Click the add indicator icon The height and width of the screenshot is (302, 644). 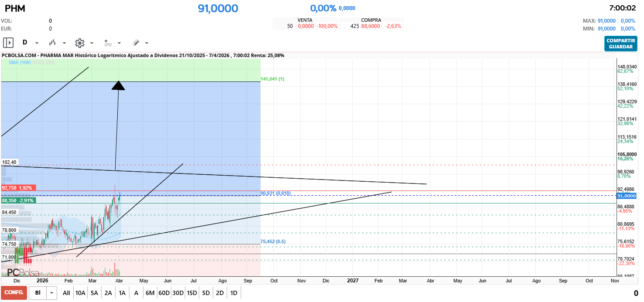coord(108,43)
